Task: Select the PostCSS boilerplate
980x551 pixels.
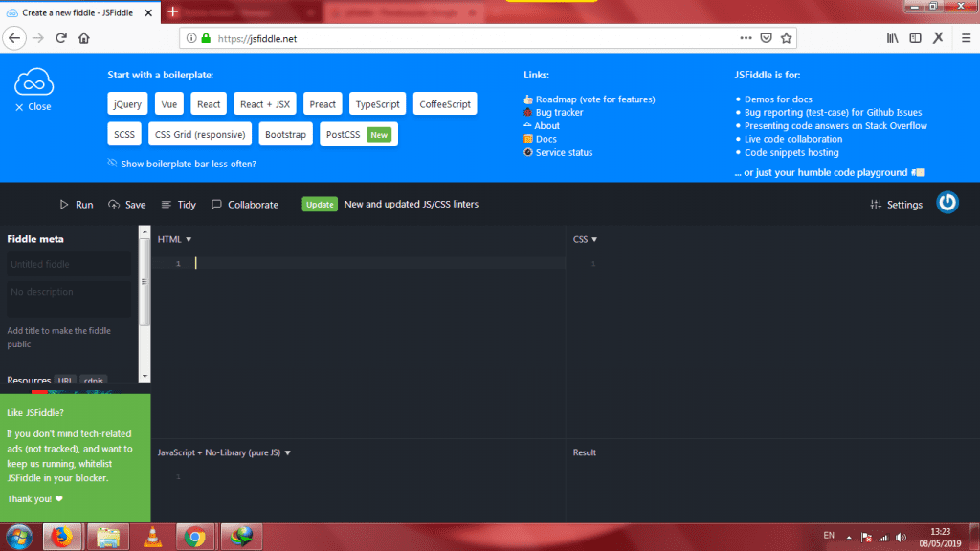Action: pos(359,134)
